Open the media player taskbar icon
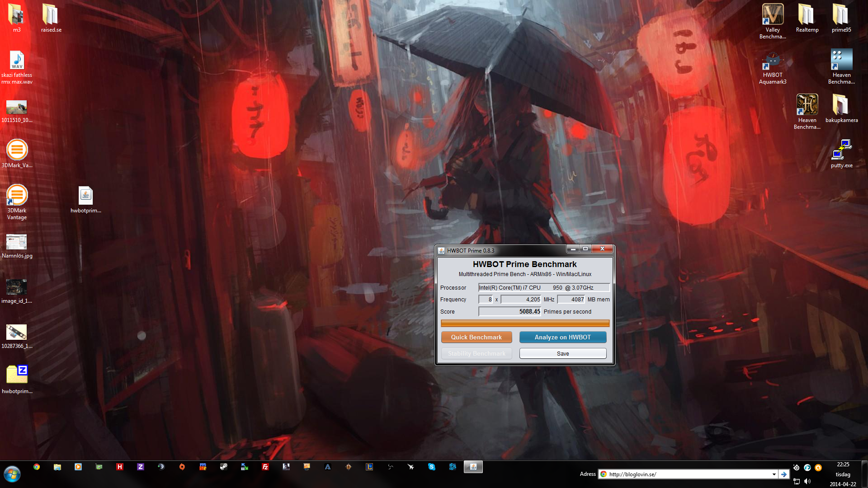 click(78, 467)
